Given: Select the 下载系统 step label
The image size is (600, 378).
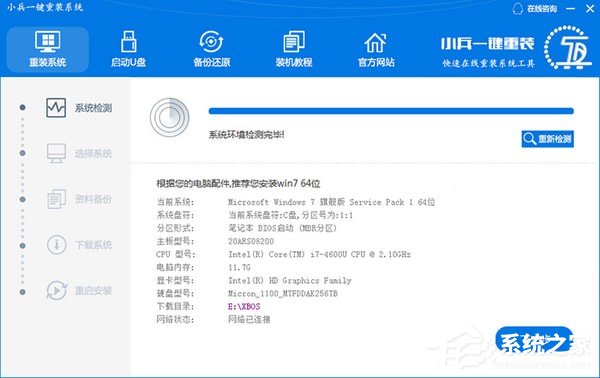Looking at the screenshot, I should click(93, 245).
